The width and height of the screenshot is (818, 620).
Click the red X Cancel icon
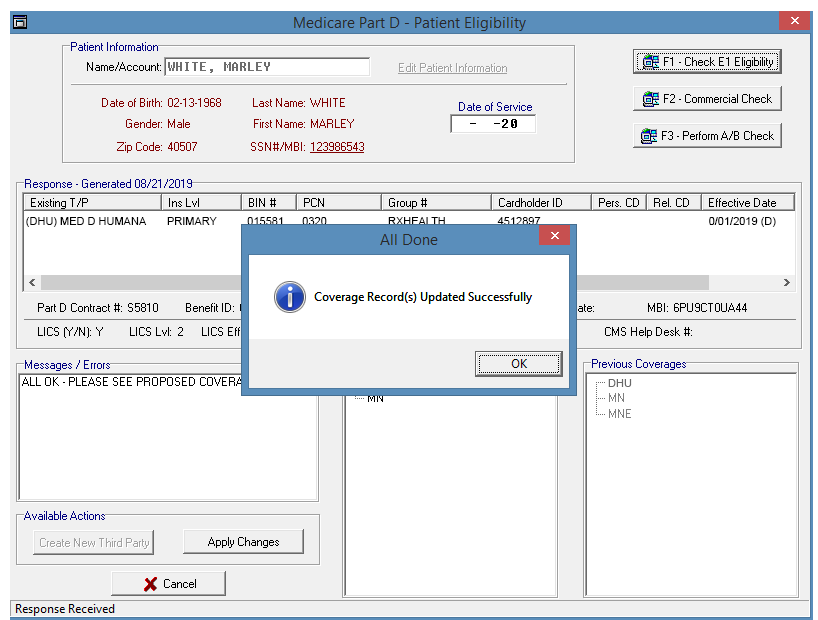point(150,584)
